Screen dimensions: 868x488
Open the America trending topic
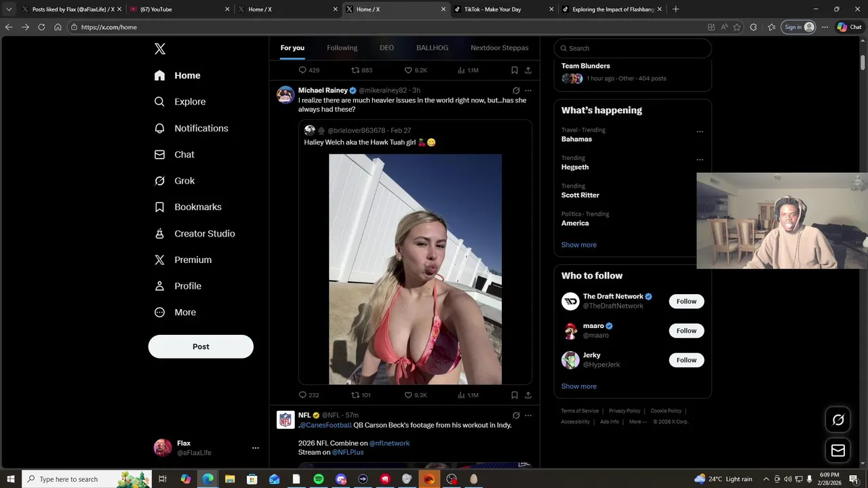tap(575, 223)
